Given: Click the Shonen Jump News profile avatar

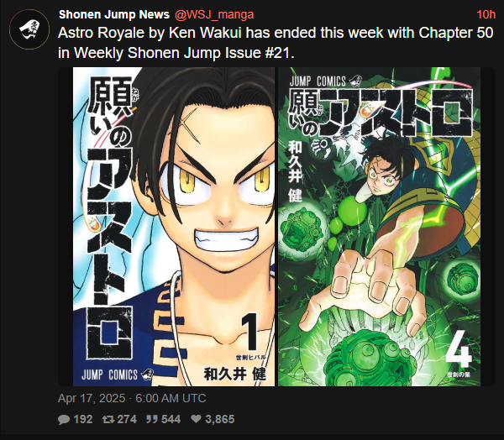Looking at the screenshot, I should [x=29, y=29].
